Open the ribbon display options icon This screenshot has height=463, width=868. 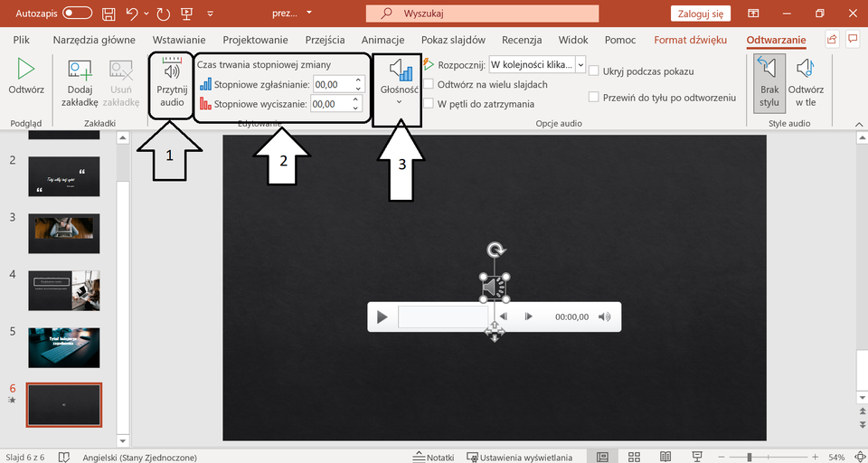[753, 14]
